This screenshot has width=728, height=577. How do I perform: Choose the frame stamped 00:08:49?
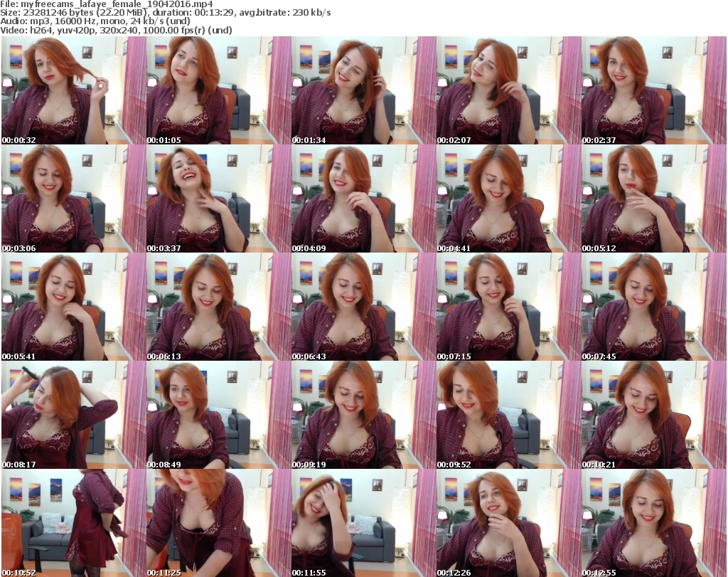[x=219, y=415]
